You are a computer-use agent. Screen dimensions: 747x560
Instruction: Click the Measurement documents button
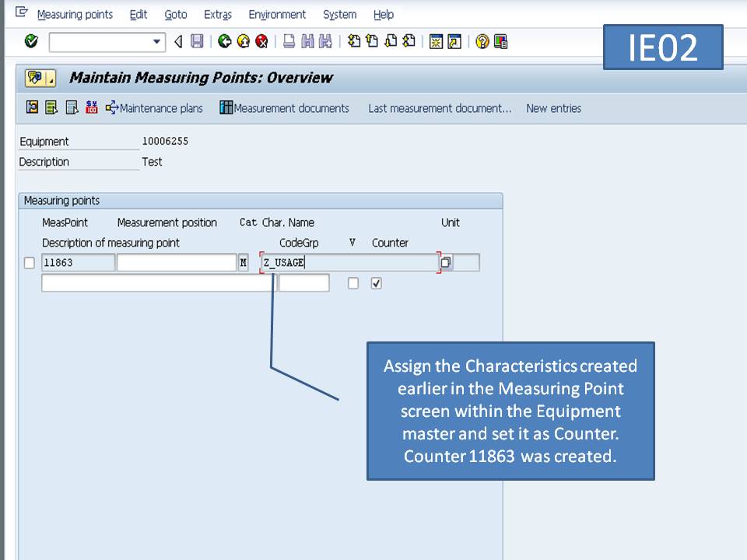tap(285, 108)
